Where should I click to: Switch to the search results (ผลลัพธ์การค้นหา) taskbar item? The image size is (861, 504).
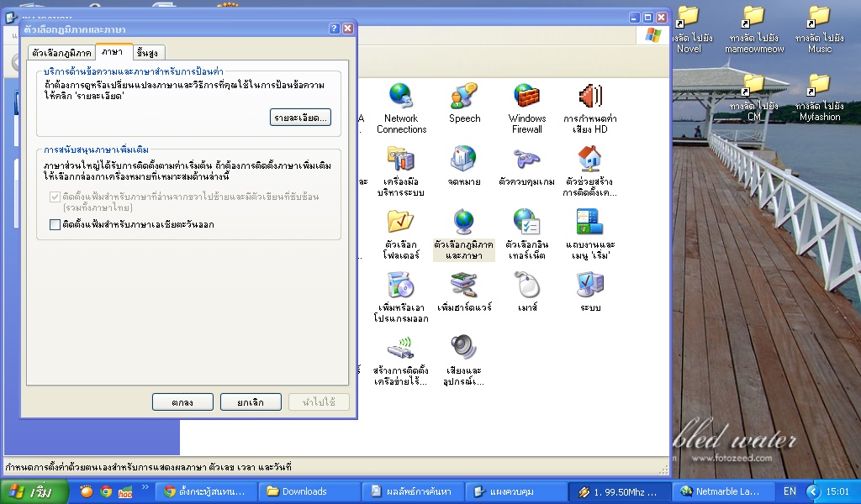412,491
